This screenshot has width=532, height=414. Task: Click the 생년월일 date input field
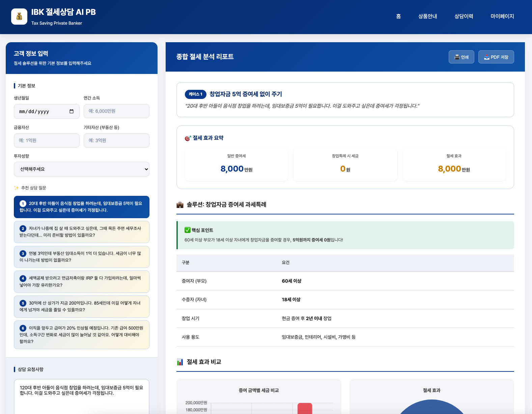[47, 111]
